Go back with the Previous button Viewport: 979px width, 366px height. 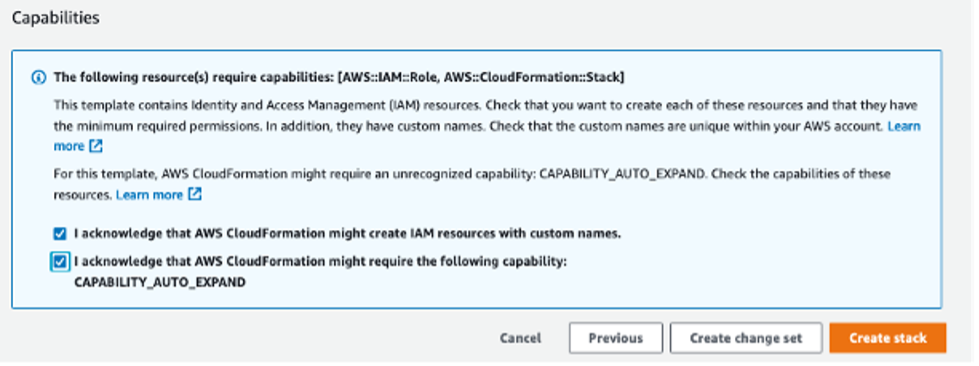tap(616, 338)
